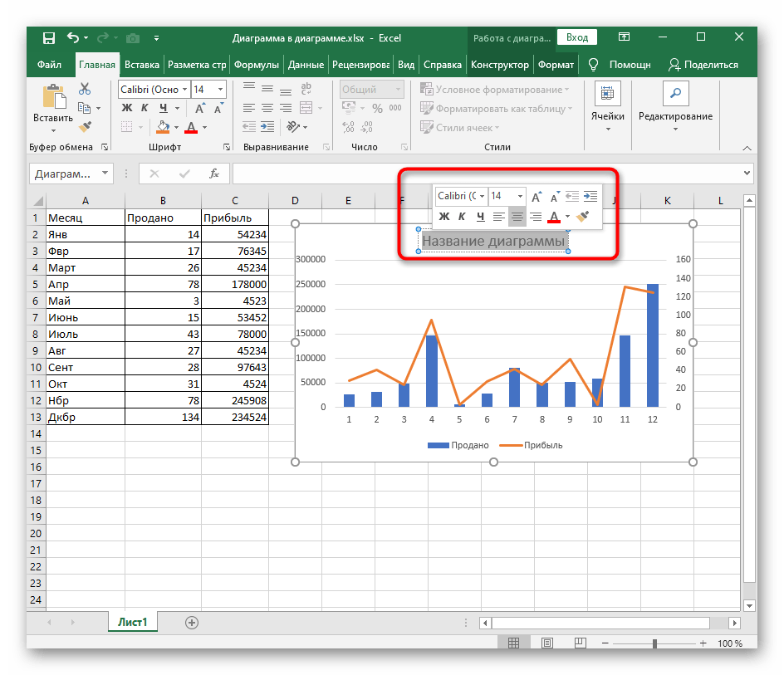The image size is (784, 675).
Task: Zoom in with the plus button
Action: [x=703, y=643]
